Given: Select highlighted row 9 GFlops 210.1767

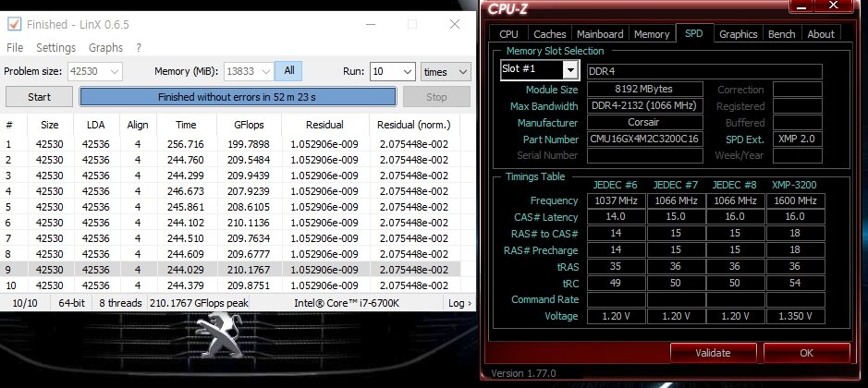Looking at the screenshot, I should [249, 270].
